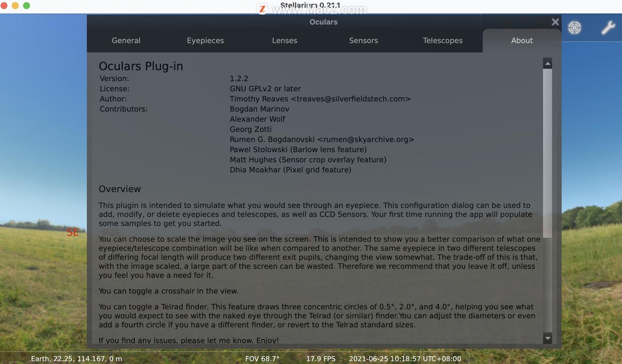The height and width of the screenshot is (364, 622).
Task: Click contributor name Georg Zotti
Action: pyautogui.click(x=251, y=129)
